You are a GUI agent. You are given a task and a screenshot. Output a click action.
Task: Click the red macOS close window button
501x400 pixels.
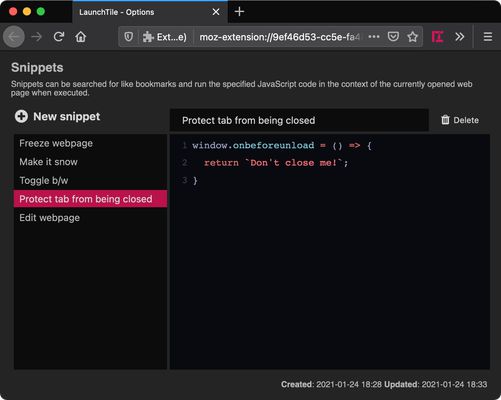(x=13, y=12)
